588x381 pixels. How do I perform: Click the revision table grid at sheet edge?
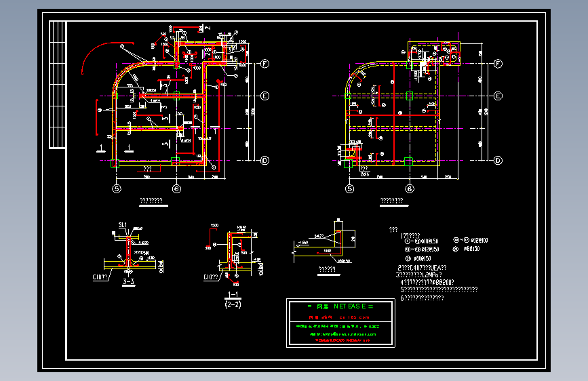point(58,85)
